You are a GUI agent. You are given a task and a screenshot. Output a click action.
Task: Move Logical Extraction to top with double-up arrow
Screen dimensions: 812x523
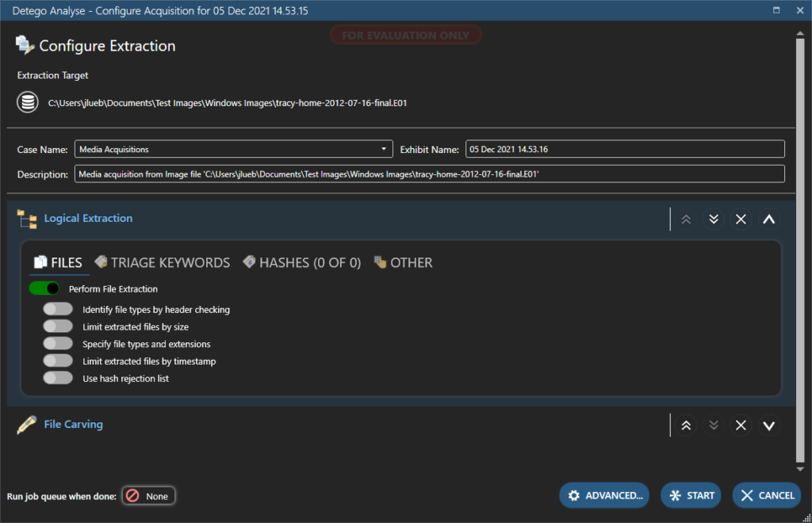coord(686,220)
